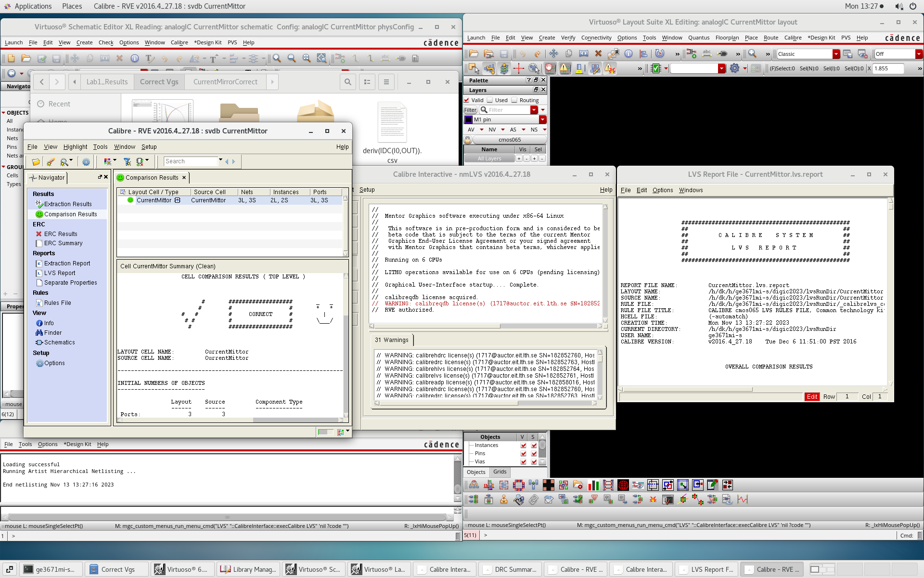The image size is (924, 578).
Task: Open the AV dropdown arrow in Layers panel
Action: (482, 130)
